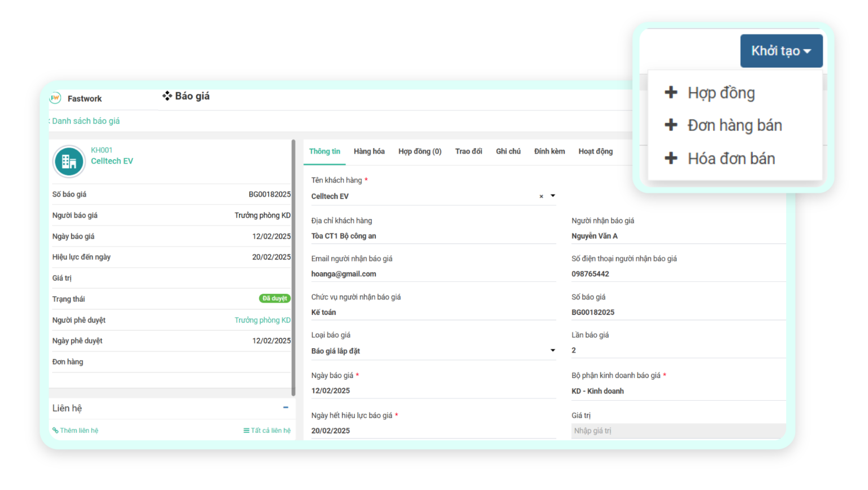Collapse the Liên hệ section
The height and width of the screenshot is (490, 868).
click(x=285, y=407)
